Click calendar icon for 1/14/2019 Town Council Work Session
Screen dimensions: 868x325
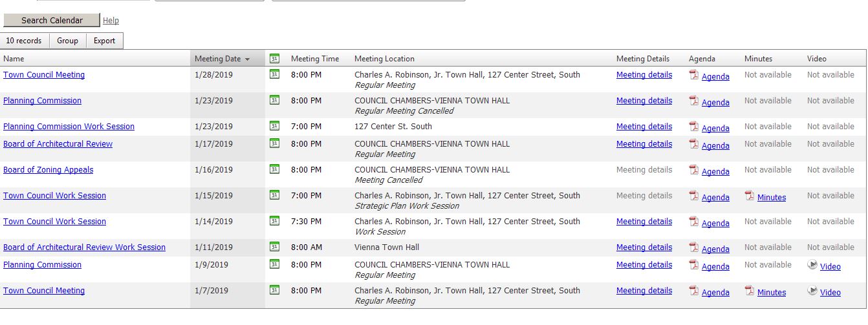[274, 221]
